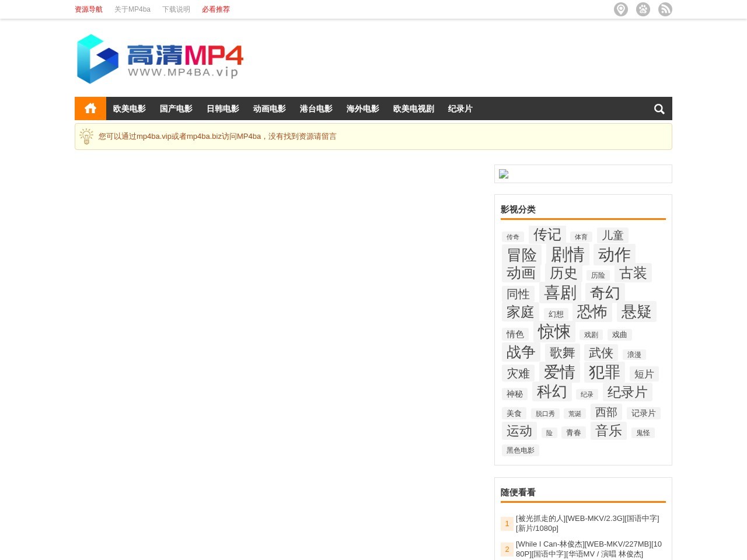Screen dimensions: 747x560
Task: Click 关于MP4ba top link
Action: click(x=132, y=9)
